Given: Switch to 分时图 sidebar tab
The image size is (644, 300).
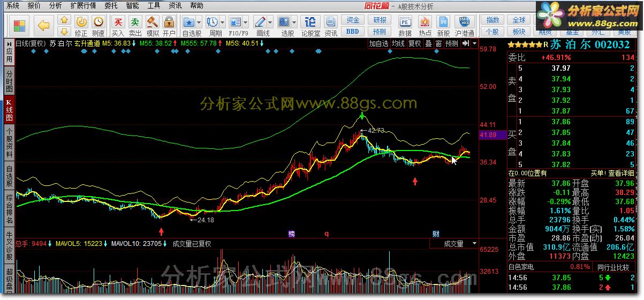Looking at the screenshot, I should click(x=10, y=81).
